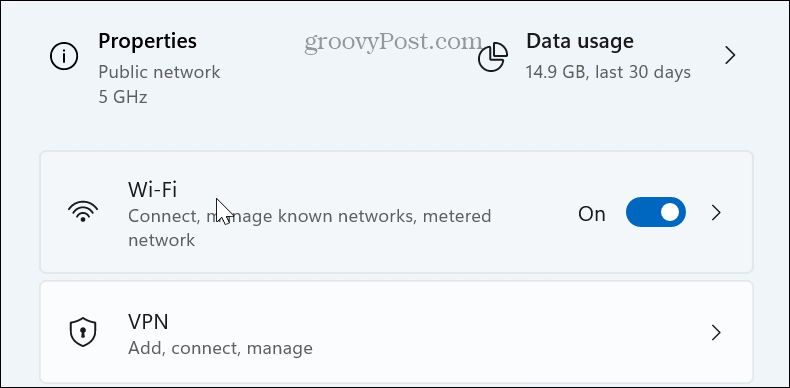The height and width of the screenshot is (388, 790).
Task: Click the groovyPost.com watermark text
Action: 393,42
